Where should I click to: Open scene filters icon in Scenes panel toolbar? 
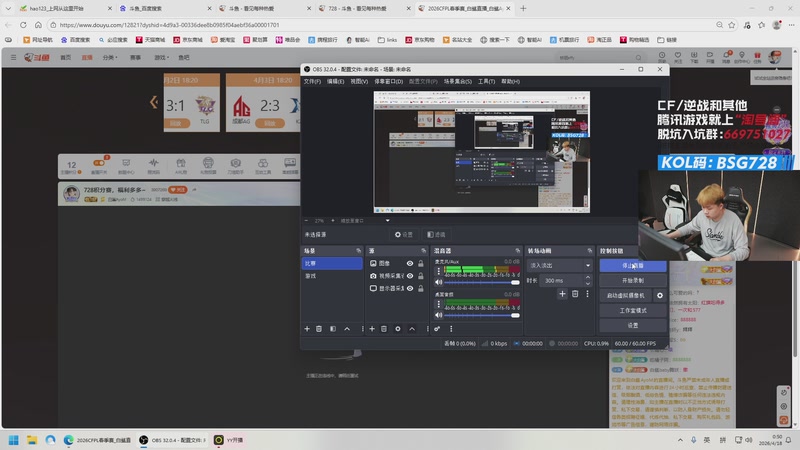tap(333, 329)
